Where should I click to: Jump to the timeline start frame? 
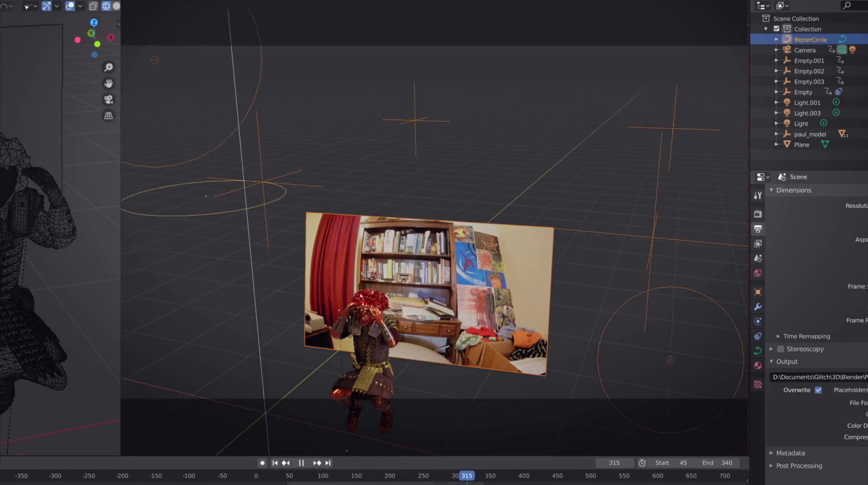pyautogui.click(x=275, y=463)
